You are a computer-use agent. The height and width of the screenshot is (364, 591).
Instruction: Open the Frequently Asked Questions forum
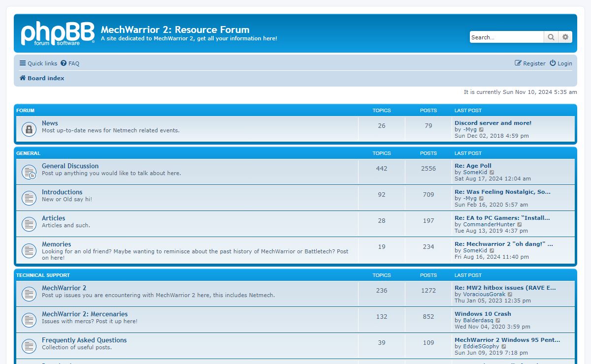[84, 340]
